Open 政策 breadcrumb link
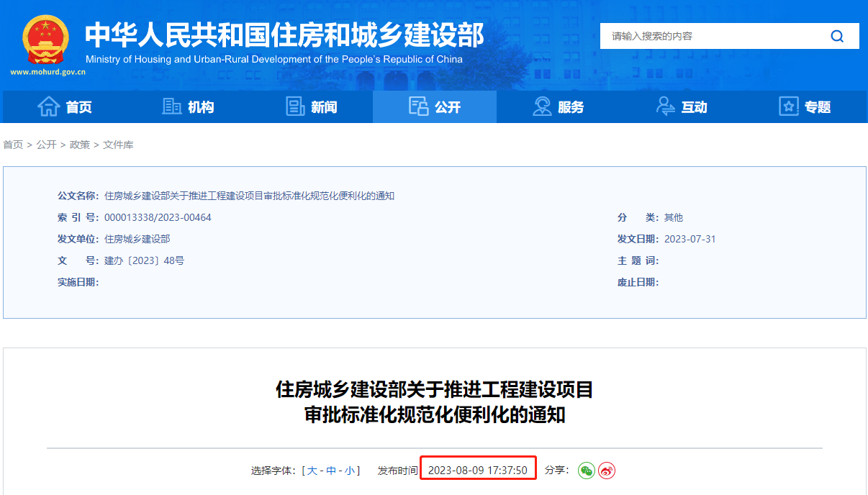The image size is (868, 495). pyautogui.click(x=80, y=145)
